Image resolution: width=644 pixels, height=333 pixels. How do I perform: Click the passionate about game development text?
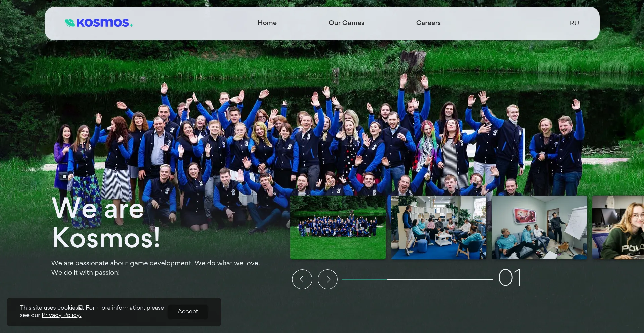[x=155, y=268]
